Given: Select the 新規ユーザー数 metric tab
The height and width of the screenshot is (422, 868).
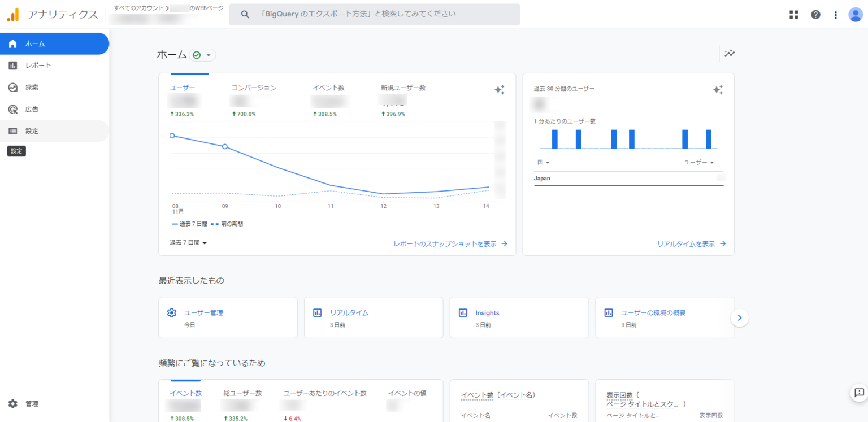Looking at the screenshot, I should pos(403,88).
